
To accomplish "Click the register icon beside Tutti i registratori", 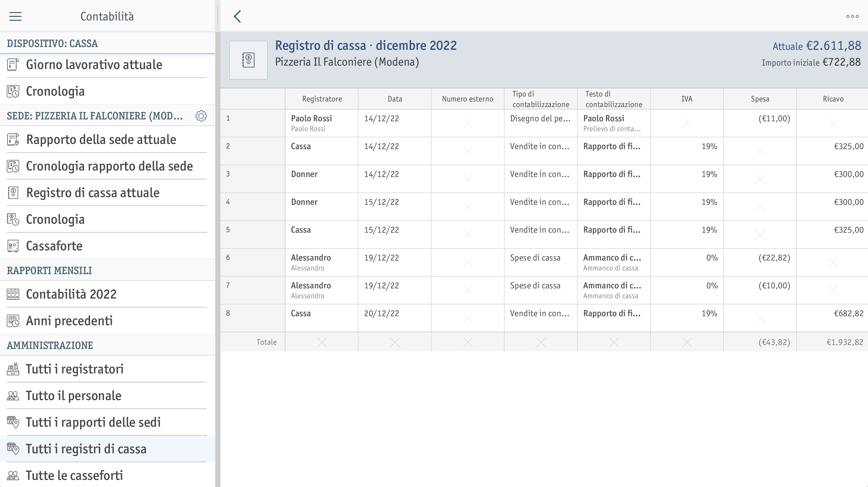I will tap(13, 369).
